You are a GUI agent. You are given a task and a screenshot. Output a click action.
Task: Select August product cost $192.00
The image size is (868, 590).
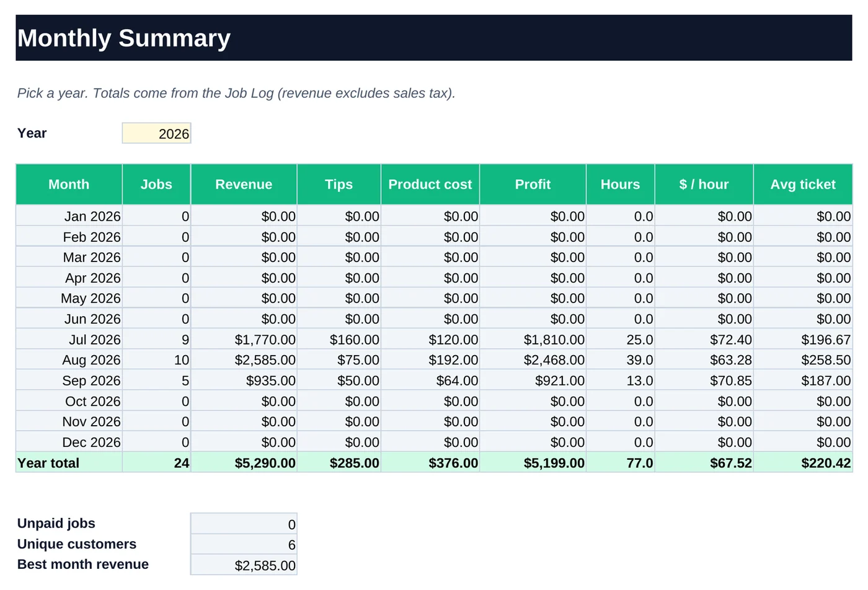[x=430, y=360]
